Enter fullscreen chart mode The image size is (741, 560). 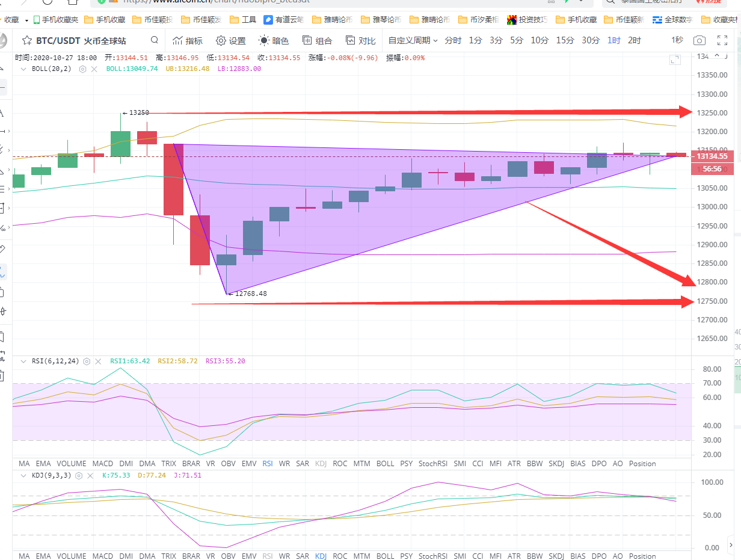point(723,41)
